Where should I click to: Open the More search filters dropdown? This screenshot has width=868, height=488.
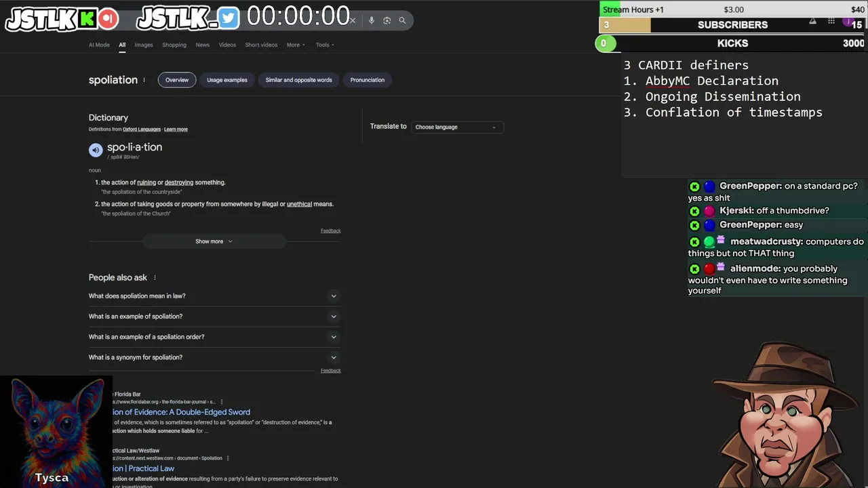296,45
